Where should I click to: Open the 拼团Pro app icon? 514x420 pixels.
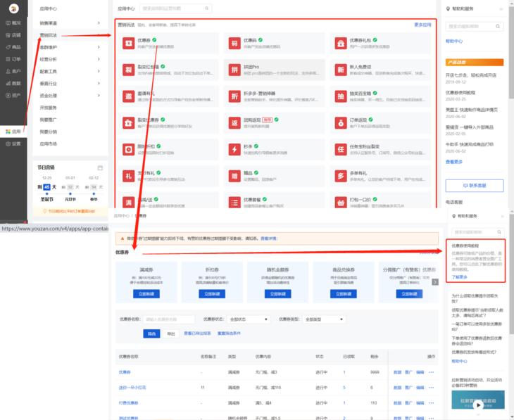click(234, 70)
